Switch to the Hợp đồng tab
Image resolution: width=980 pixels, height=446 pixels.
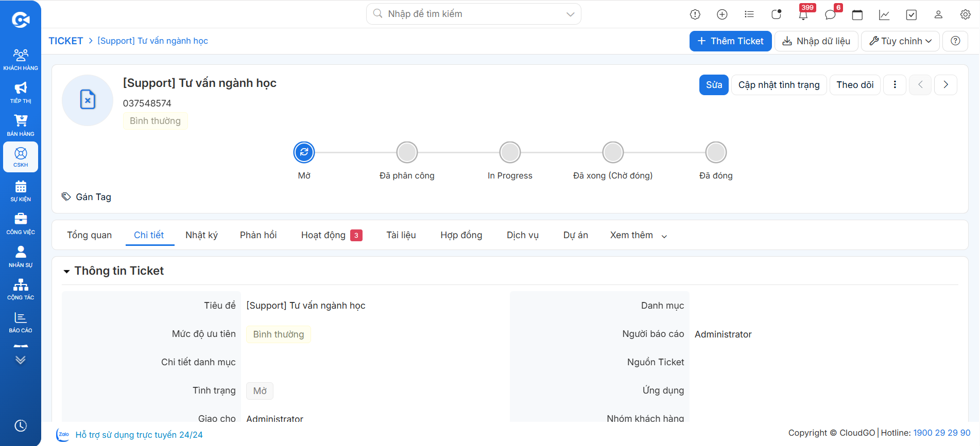(x=461, y=235)
